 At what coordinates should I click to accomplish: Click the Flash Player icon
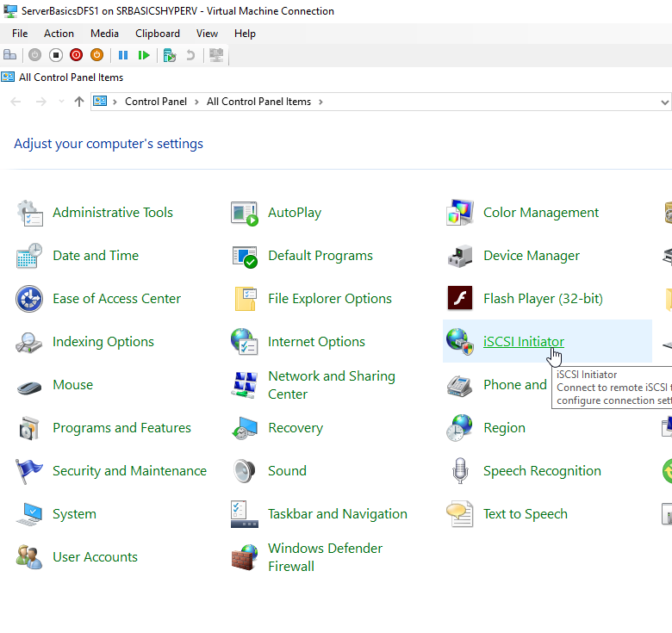tap(460, 298)
